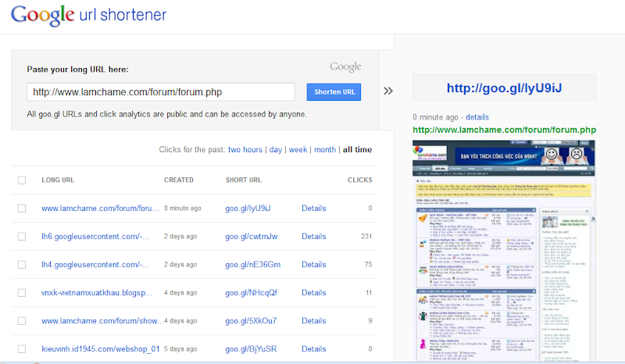Open short URL goo.gl/NHcqQf
Viewport: 625px width, 364px height.
coord(251,293)
